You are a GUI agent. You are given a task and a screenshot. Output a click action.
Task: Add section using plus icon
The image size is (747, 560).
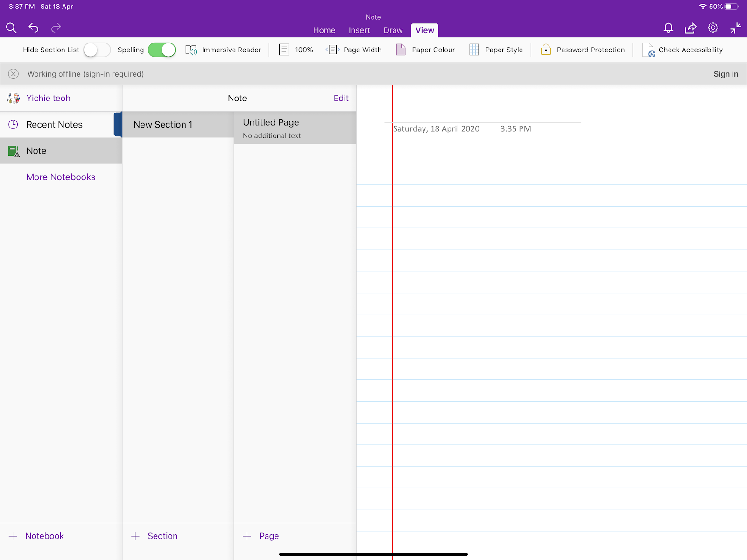[x=135, y=536]
